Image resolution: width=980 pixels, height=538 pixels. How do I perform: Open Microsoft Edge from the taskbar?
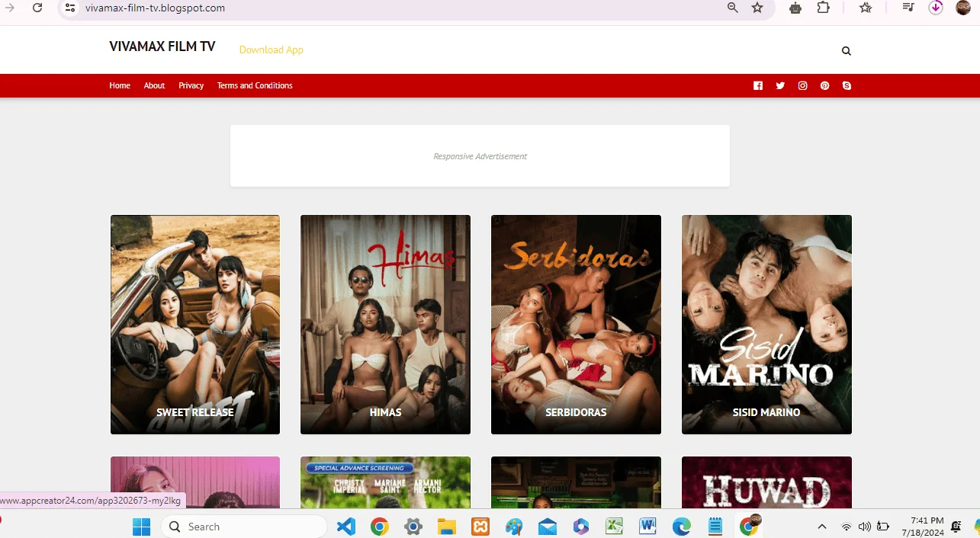point(681,527)
